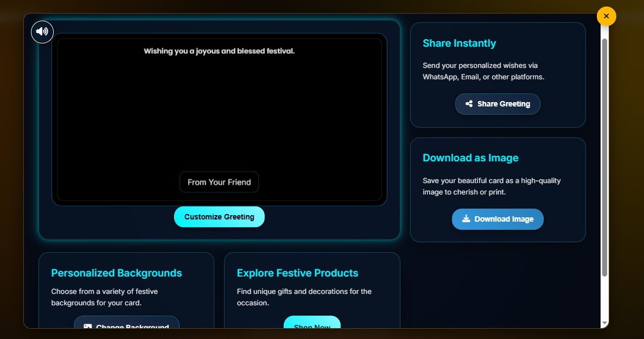Click the 'Find unique gifts' description text
The width and height of the screenshot is (644, 339).
pyautogui.click(x=304, y=297)
